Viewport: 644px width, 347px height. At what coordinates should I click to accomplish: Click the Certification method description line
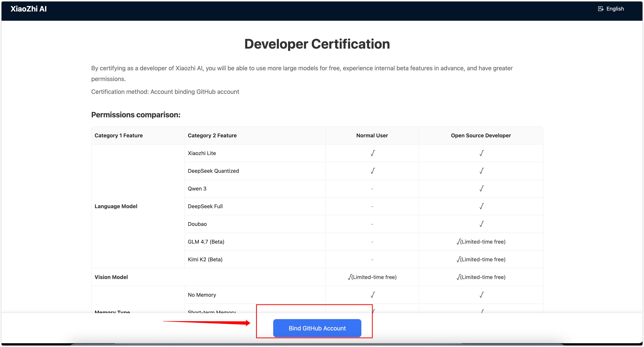[165, 92]
